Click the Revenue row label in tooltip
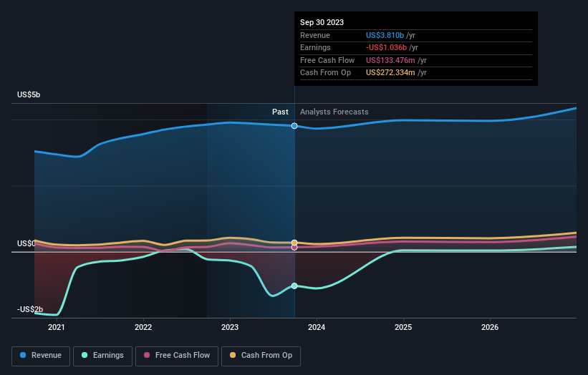The width and height of the screenshot is (588, 375). click(x=315, y=35)
